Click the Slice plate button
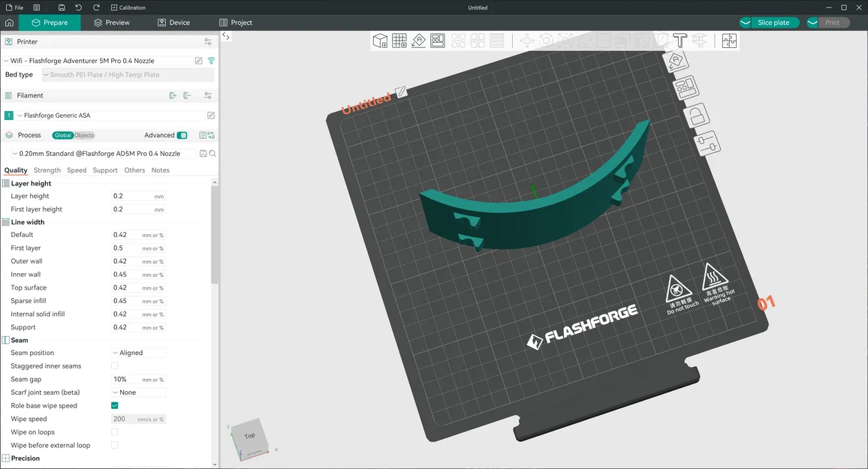This screenshot has height=469, width=868. 776,23
